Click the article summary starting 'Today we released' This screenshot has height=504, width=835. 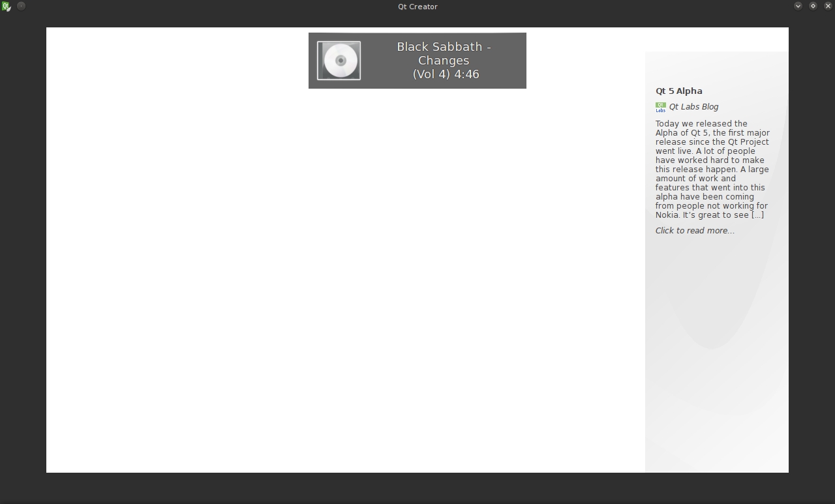[712, 170]
